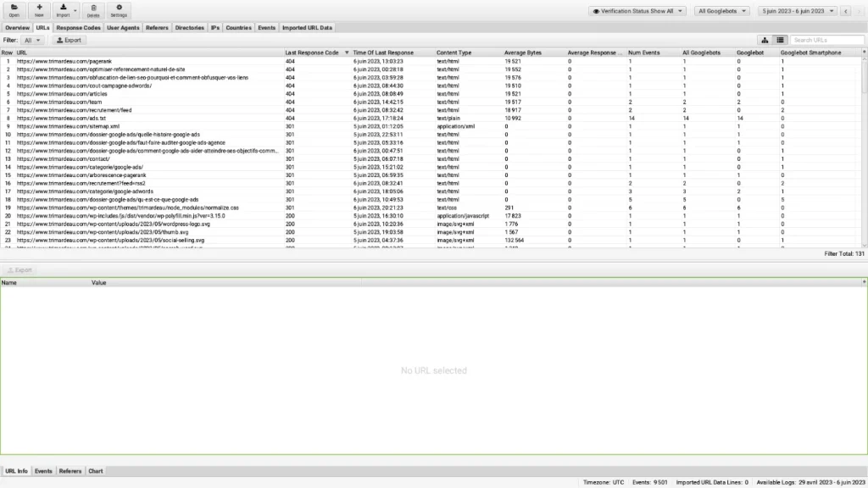Screen dimensions: 868x488
Task: Select the URL row ending in /contact/
Action: [x=431, y=158]
